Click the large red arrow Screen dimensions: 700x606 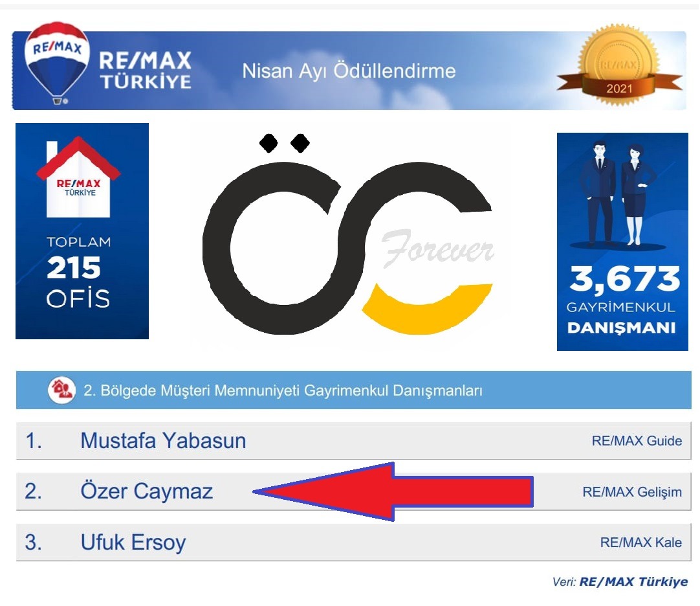(393, 491)
